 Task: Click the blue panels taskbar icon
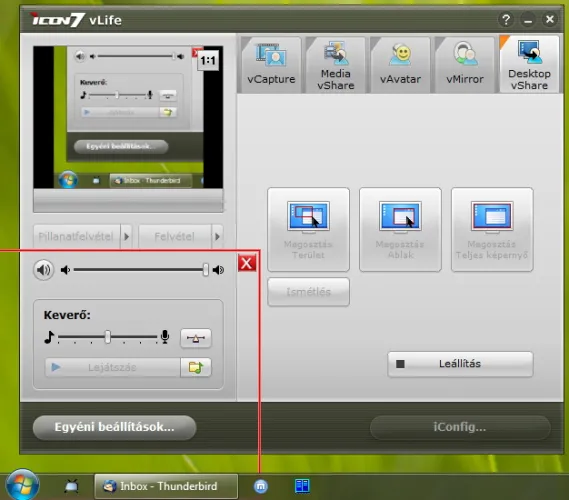click(302, 486)
